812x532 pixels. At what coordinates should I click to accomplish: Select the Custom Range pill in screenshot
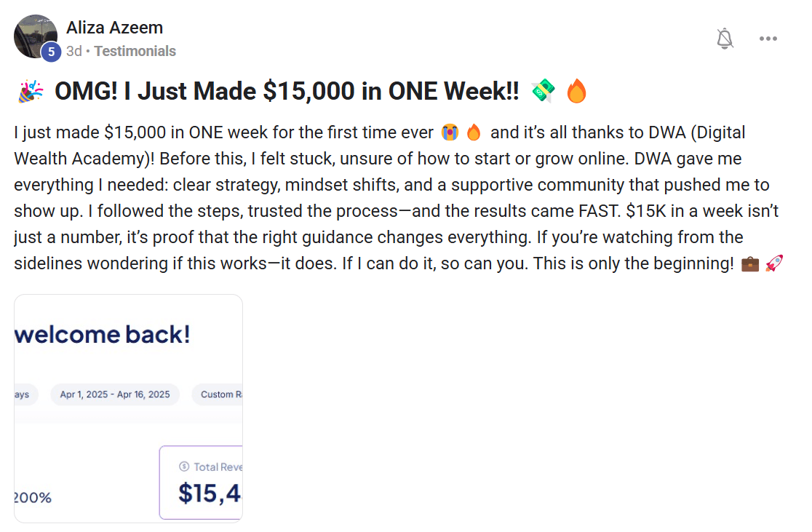coord(218,394)
